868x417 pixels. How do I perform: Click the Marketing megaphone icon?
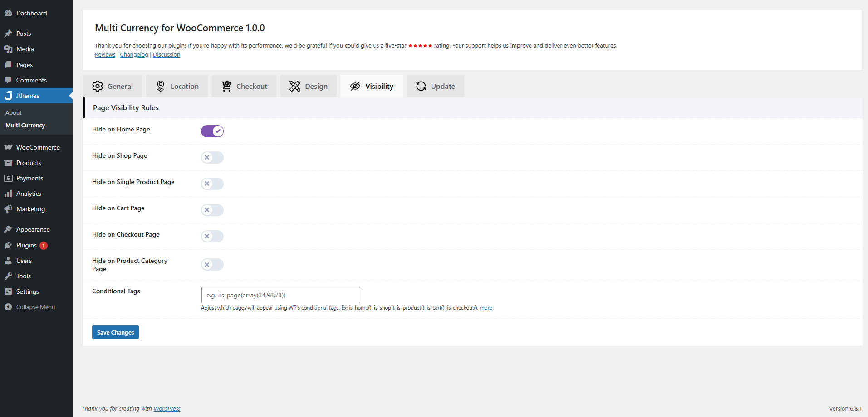click(x=8, y=209)
